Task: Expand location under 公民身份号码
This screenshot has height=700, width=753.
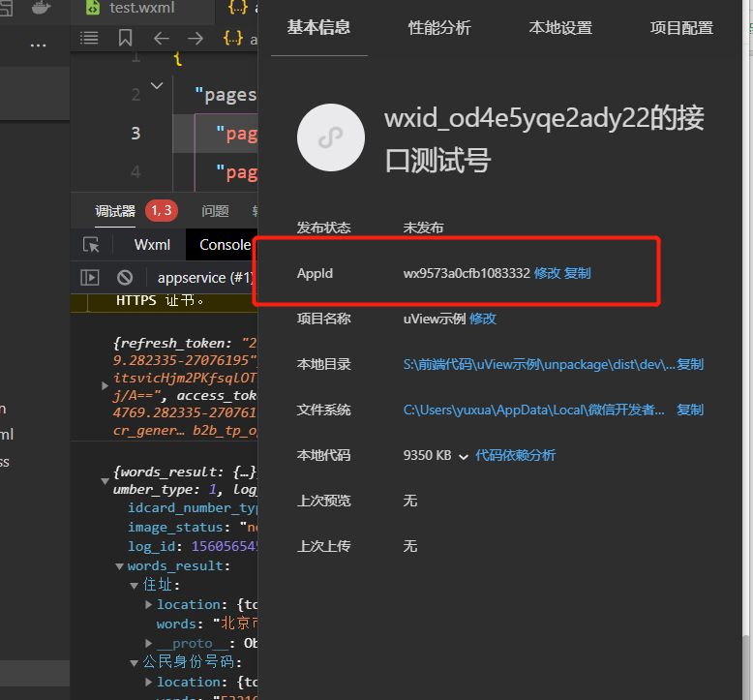Action: click(149, 682)
